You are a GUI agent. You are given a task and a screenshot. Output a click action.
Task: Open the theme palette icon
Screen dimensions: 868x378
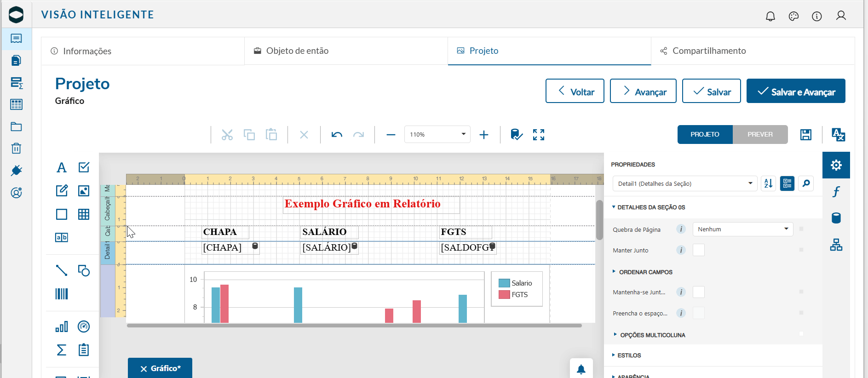click(x=793, y=16)
